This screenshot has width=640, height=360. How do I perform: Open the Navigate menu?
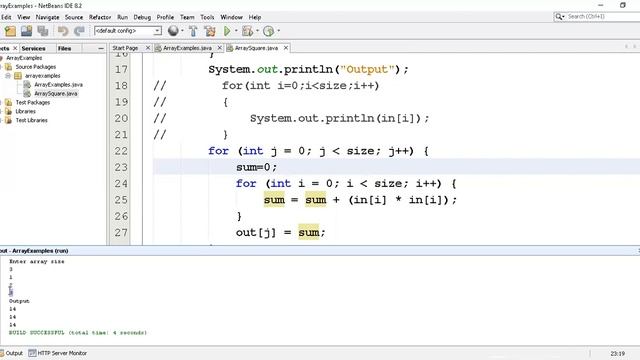click(47, 17)
